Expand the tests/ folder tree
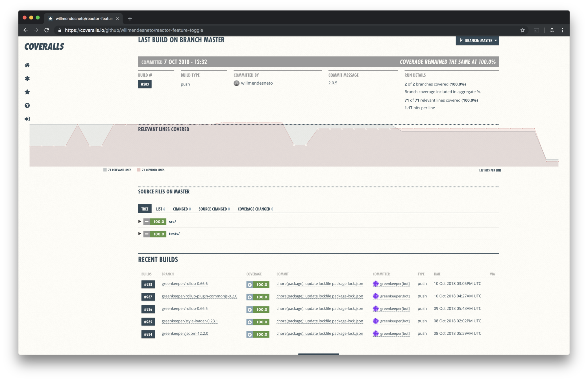Viewport: 588px width, 381px height. [140, 234]
